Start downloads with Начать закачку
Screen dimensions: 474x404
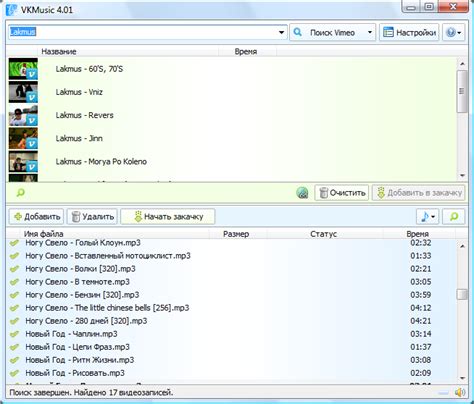(168, 217)
